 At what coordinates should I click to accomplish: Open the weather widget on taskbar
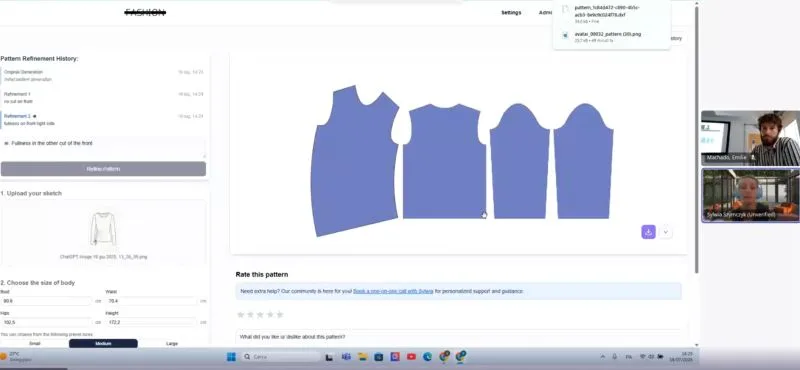pyautogui.click(x=15, y=357)
